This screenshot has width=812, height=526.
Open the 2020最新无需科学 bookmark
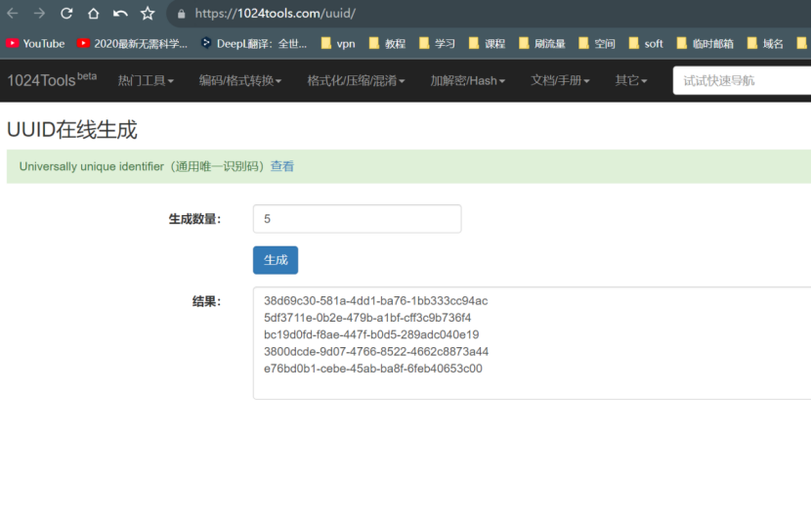[132, 44]
